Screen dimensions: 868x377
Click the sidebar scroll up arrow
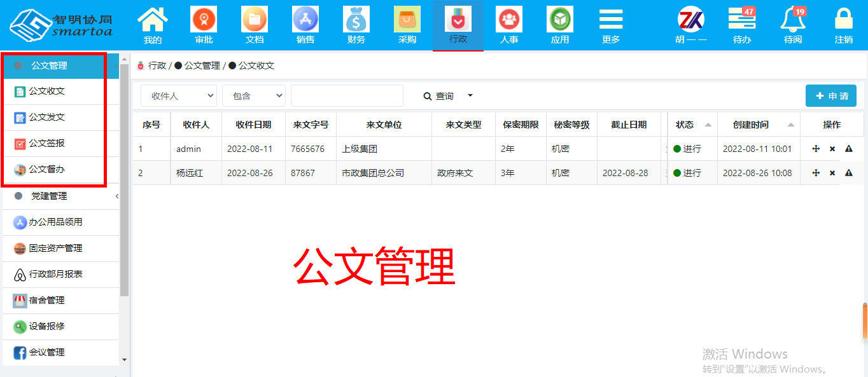(x=124, y=58)
